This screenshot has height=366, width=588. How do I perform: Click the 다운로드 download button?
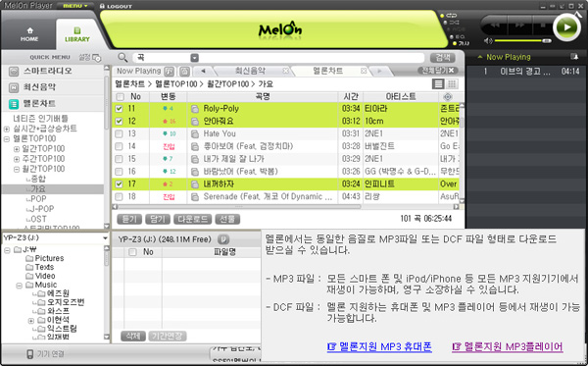[x=193, y=219]
